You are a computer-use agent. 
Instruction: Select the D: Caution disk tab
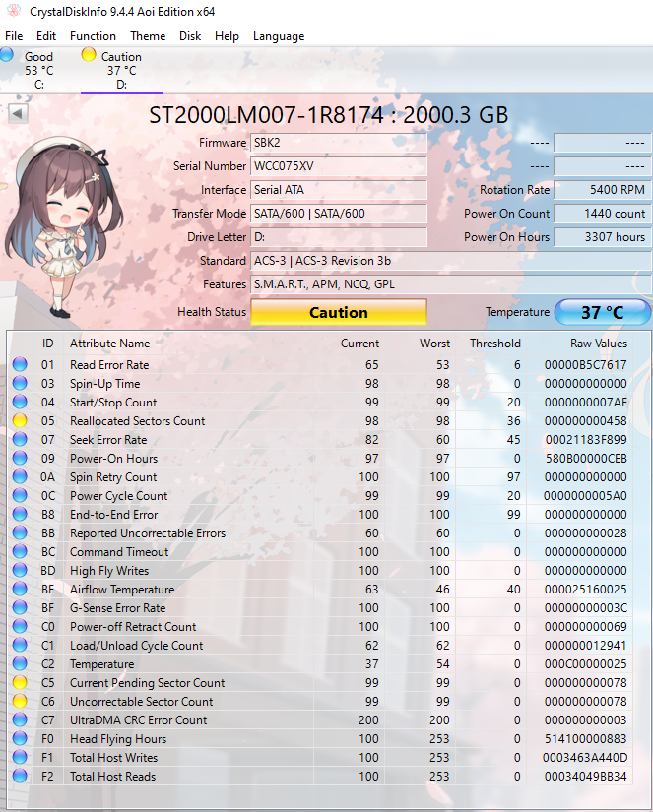(122, 70)
